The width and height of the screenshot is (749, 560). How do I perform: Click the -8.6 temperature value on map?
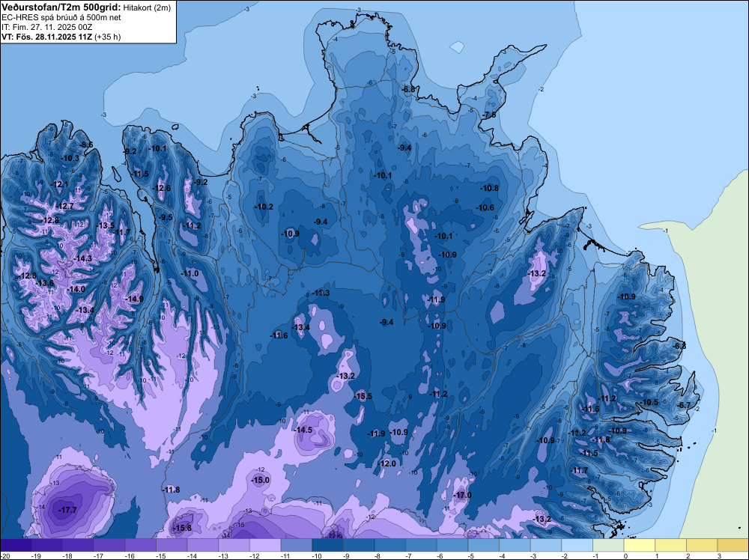click(86, 144)
